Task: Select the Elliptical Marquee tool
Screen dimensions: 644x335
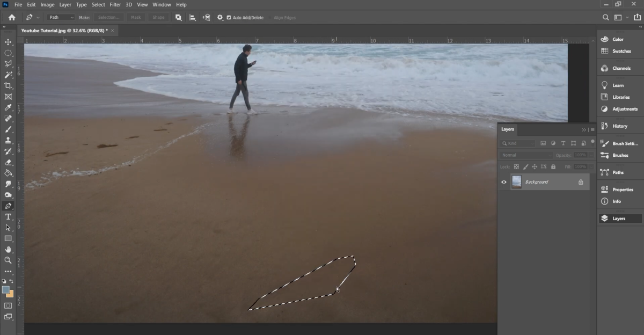Action: (x=8, y=53)
